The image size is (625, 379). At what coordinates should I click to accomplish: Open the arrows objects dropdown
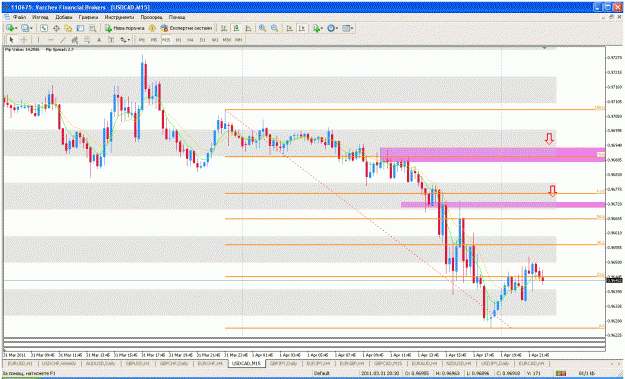click(126, 40)
